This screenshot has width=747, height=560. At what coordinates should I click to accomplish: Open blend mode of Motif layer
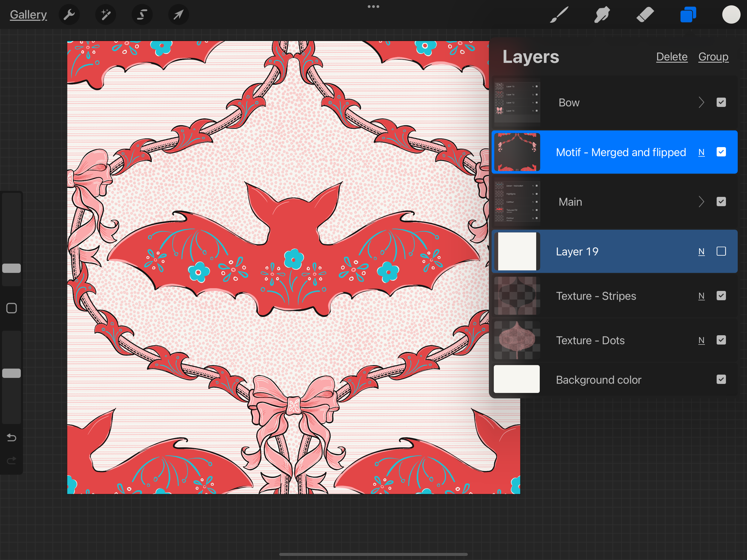click(x=701, y=152)
